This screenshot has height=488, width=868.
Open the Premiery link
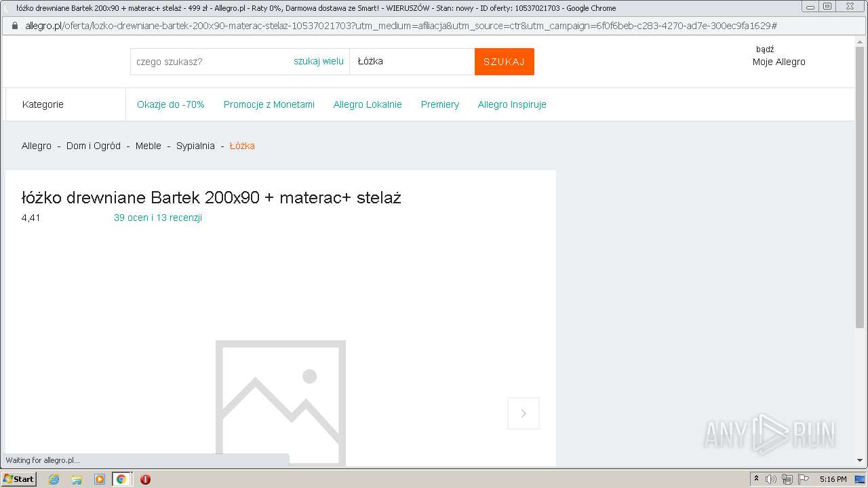[x=440, y=104]
